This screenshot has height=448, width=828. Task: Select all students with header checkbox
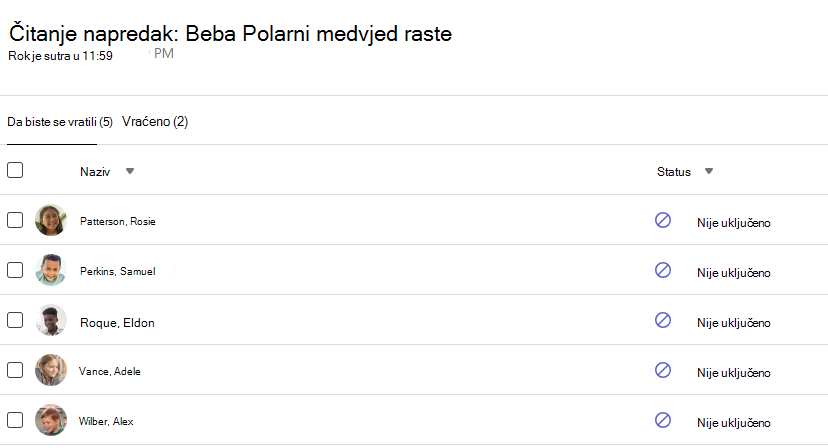point(15,170)
